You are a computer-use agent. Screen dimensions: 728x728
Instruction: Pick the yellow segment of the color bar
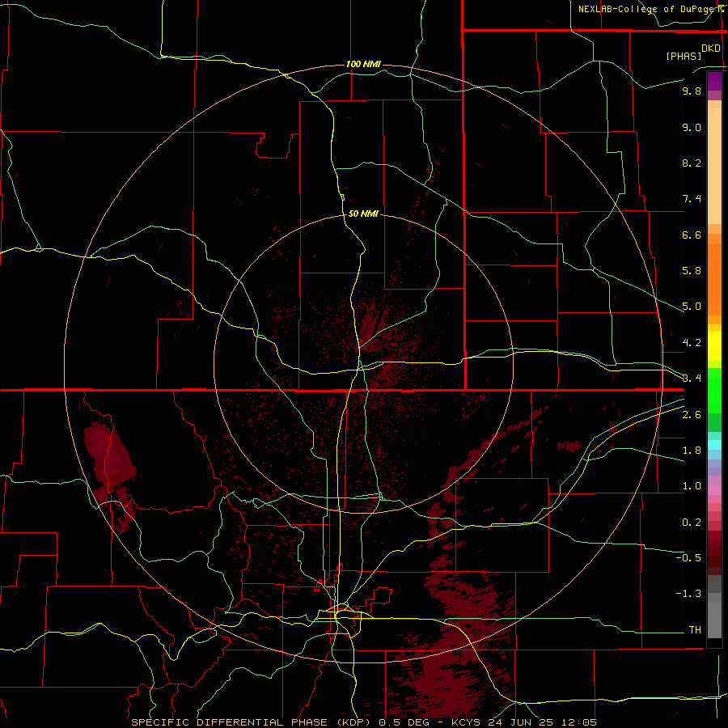pyautogui.click(x=714, y=346)
